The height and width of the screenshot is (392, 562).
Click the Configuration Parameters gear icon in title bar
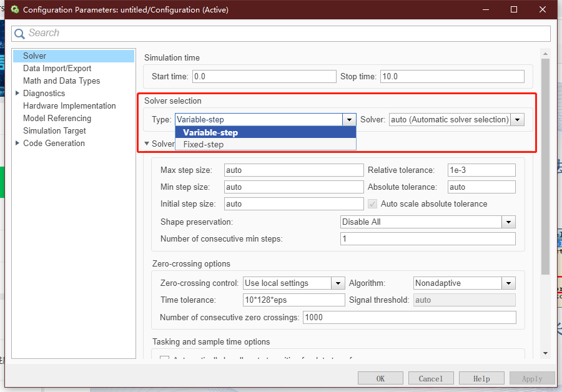[x=15, y=9]
